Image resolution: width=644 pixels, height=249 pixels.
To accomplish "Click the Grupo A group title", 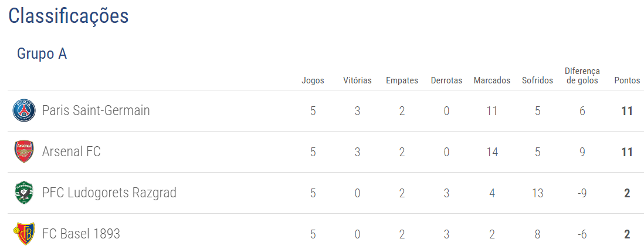I will [42, 54].
